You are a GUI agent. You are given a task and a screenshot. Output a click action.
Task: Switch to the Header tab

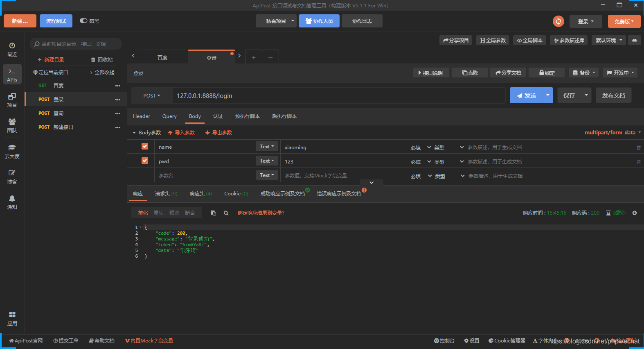coord(142,116)
